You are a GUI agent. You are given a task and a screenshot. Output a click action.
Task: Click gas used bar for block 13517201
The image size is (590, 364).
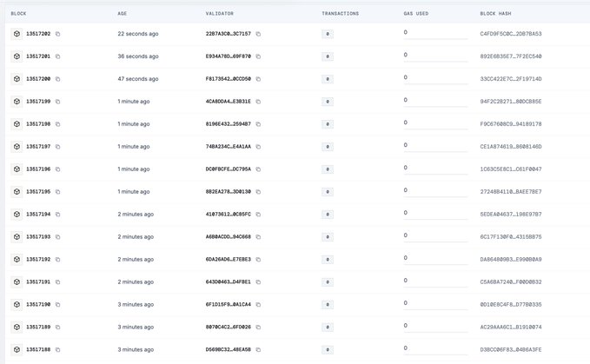(435, 61)
